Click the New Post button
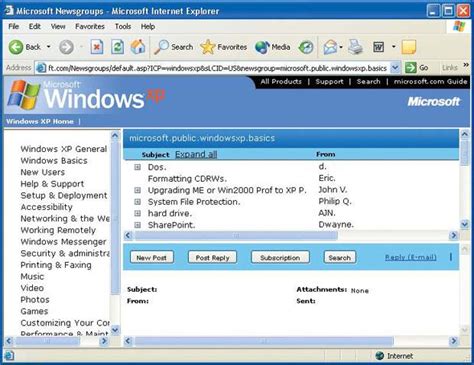Image resolution: width=474 pixels, height=365 pixels. (152, 257)
